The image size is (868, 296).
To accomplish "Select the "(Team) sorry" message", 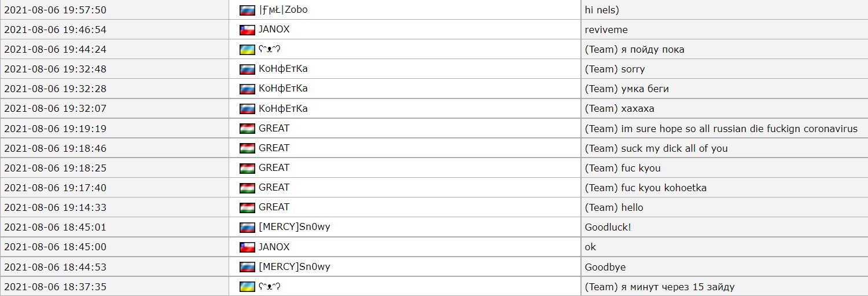I will click(615, 70).
